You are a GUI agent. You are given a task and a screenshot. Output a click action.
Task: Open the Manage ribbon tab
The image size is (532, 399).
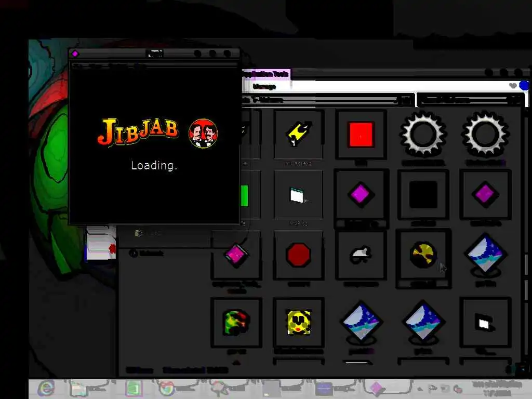click(x=264, y=87)
